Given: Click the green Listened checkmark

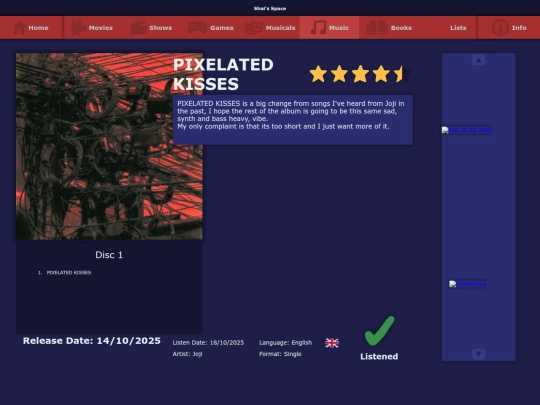Looking at the screenshot, I should (x=380, y=331).
